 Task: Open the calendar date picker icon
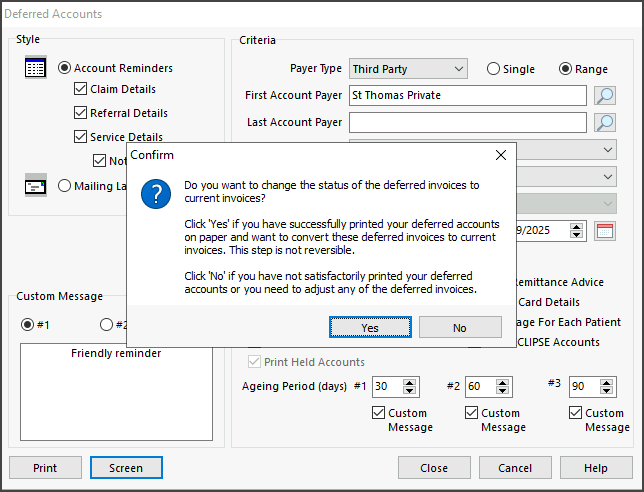(605, 231)
